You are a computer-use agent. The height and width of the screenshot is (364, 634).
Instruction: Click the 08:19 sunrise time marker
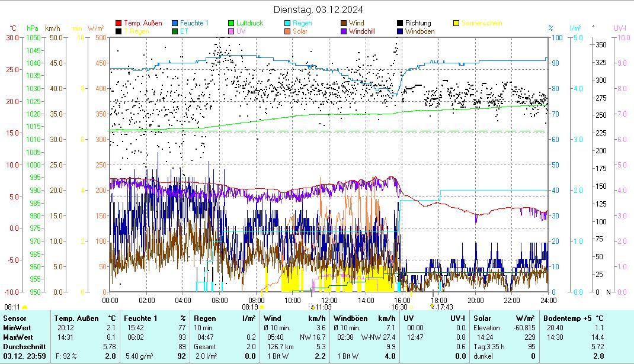(x=250, y=307)
